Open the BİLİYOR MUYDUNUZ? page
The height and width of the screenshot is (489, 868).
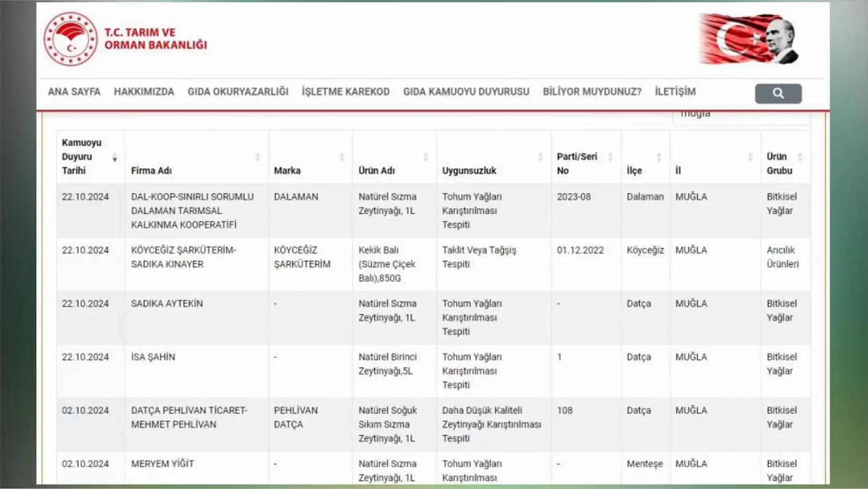[592, 92]
